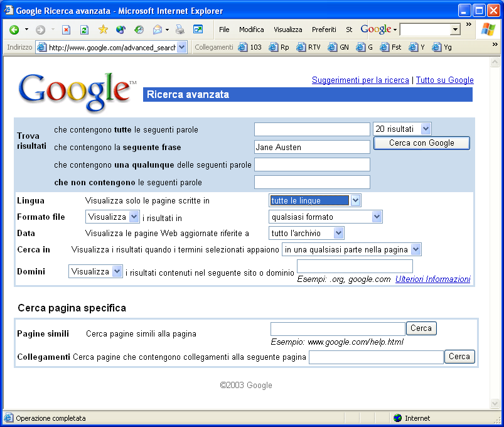
Task: Focus the 'che non contengono' words field
Action: pos(312,182)
